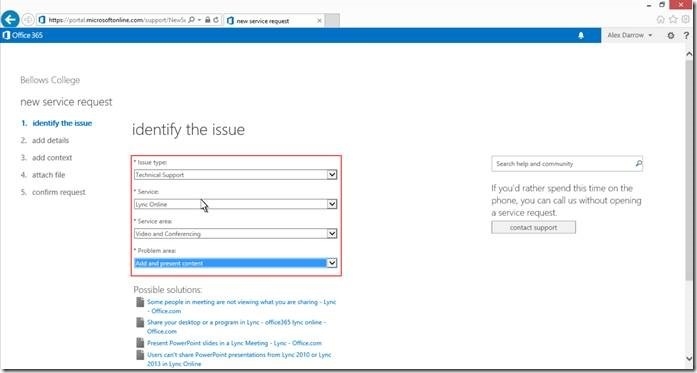
Task: Go back using the browser back arrow
Action: (10, 20)
